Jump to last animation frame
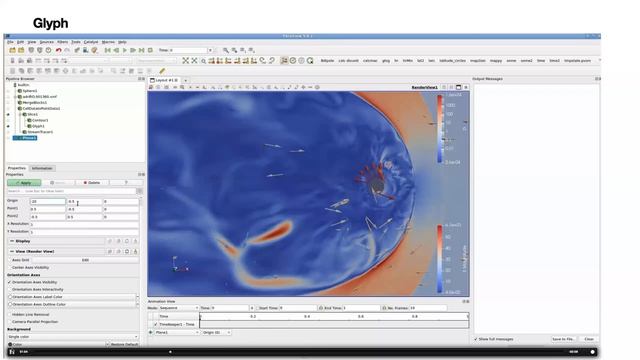Image resolution: width=640 pixels, height=360 pixels. tap(142, 50)
